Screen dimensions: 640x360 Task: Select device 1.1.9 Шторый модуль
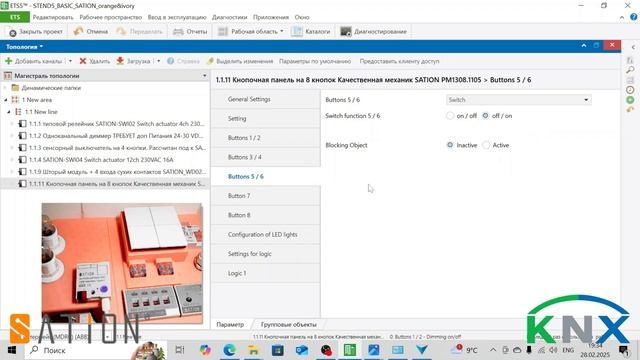[117, 172]
